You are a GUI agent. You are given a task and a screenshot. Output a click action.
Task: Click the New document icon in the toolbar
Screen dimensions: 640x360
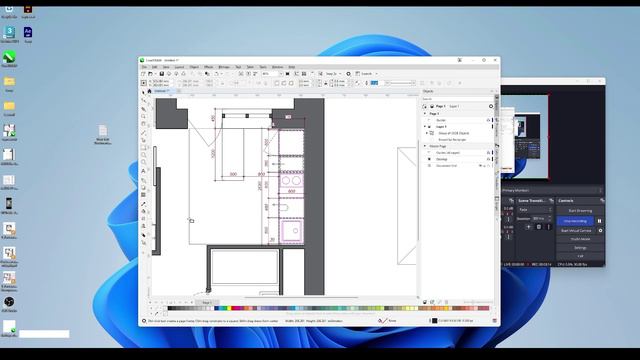(x=143, y=74)
